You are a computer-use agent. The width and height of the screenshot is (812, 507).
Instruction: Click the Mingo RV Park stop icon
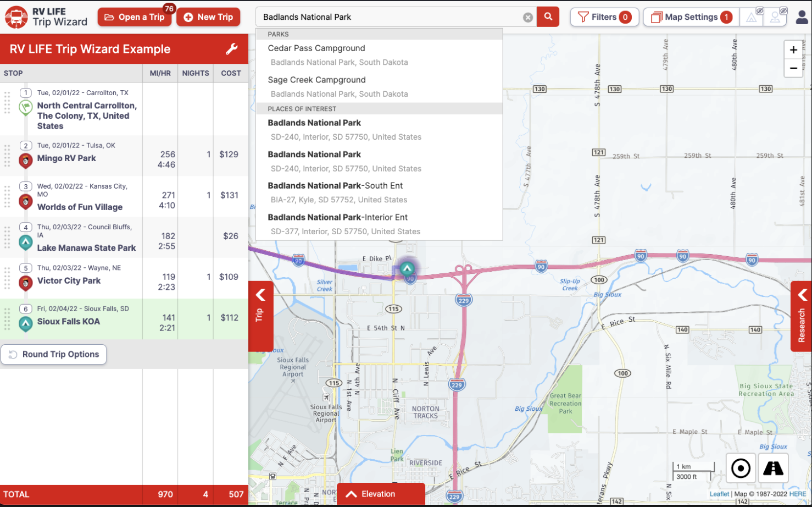point(25,160)
